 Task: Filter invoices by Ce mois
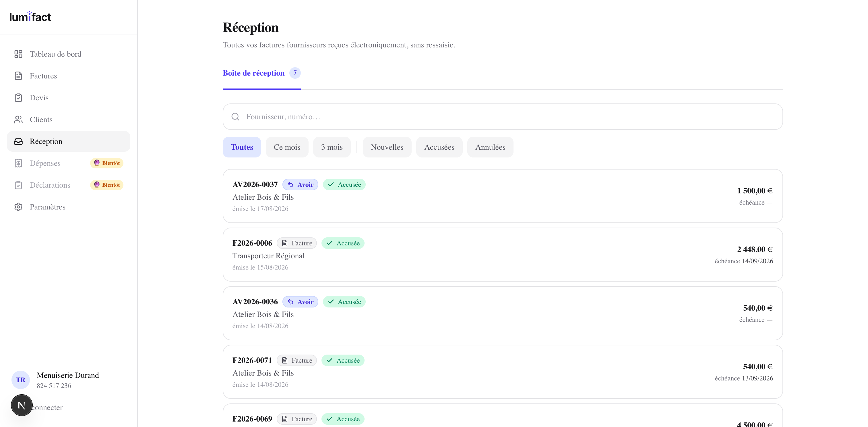[x=287, y=147]
